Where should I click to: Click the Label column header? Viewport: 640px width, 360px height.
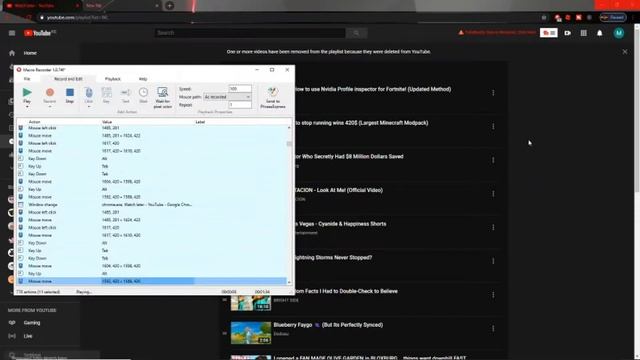(x=200, y=122)
